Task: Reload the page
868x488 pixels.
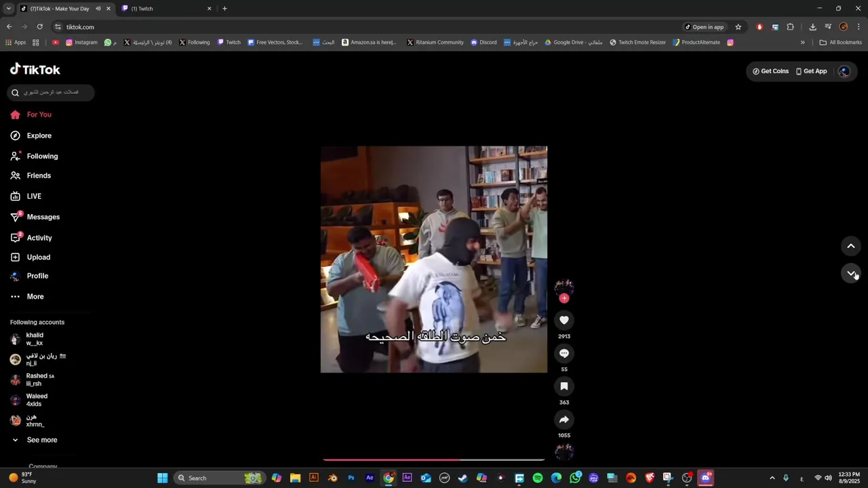Action: click(x=39, y=27)
